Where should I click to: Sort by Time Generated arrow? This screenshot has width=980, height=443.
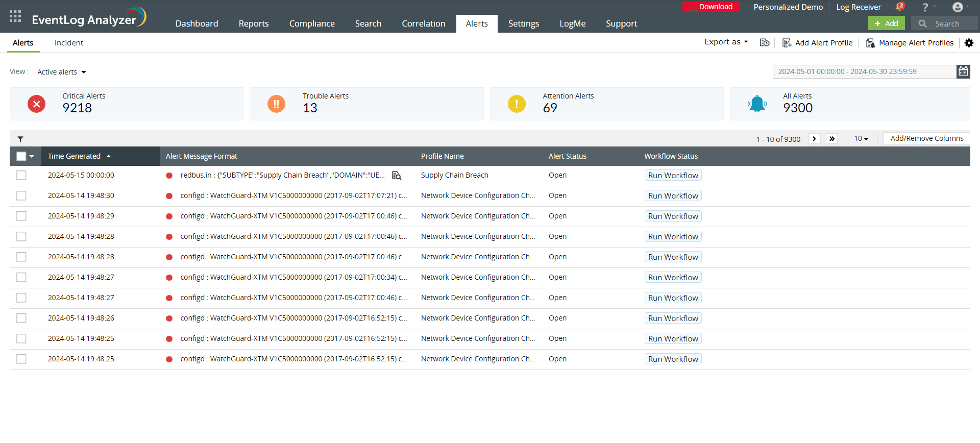pos(109,156)
